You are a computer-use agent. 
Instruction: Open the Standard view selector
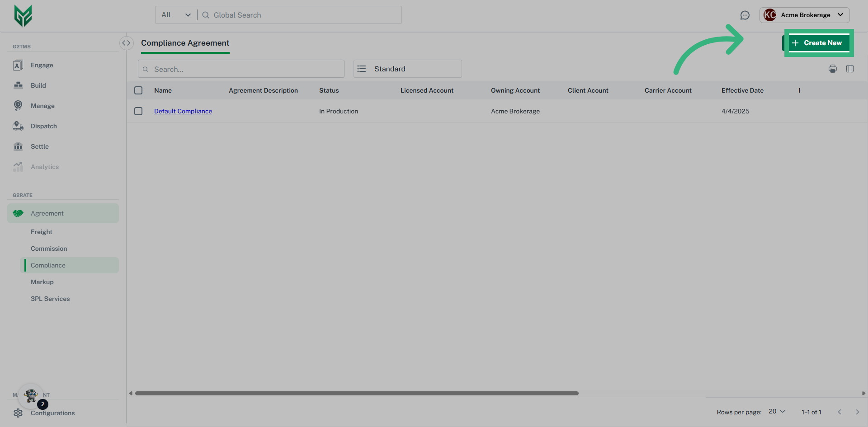tap(407, 69)
